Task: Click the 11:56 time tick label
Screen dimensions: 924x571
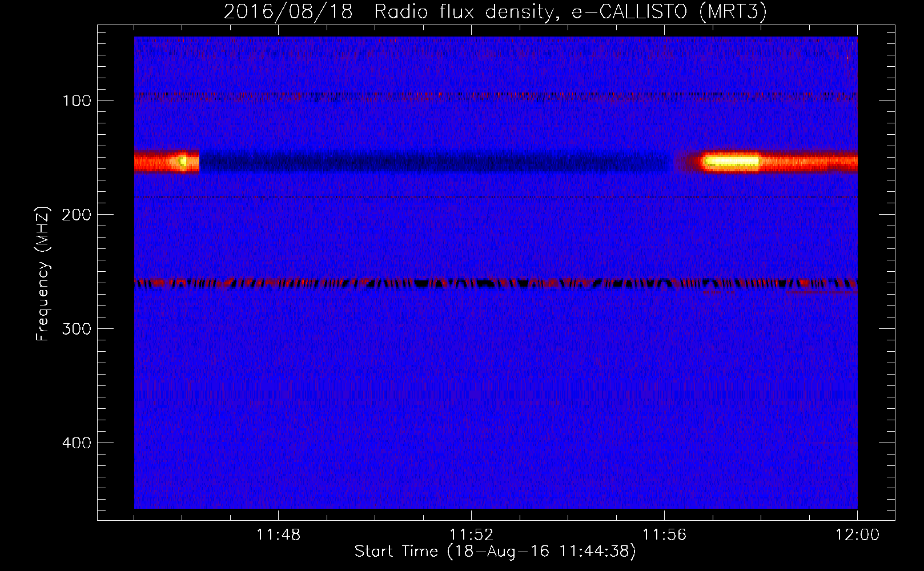Action: coord(664,535)
